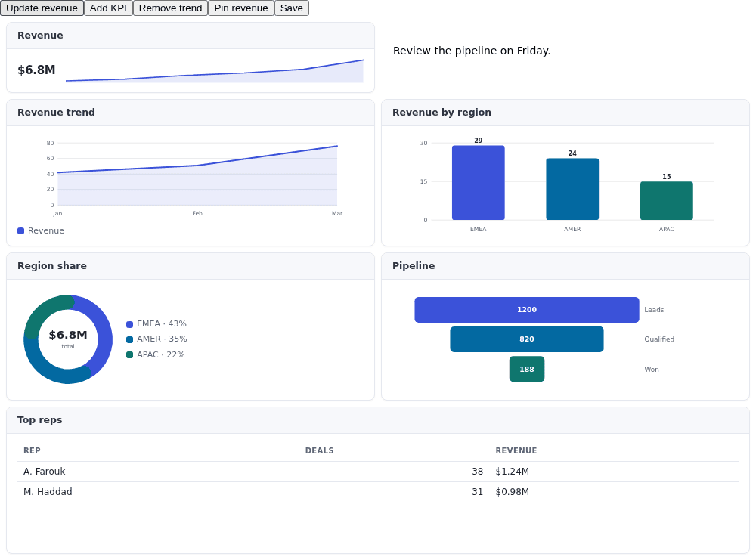Remove the trend via Remove trend button
This screenshot has width=756, height=560.
170,8
